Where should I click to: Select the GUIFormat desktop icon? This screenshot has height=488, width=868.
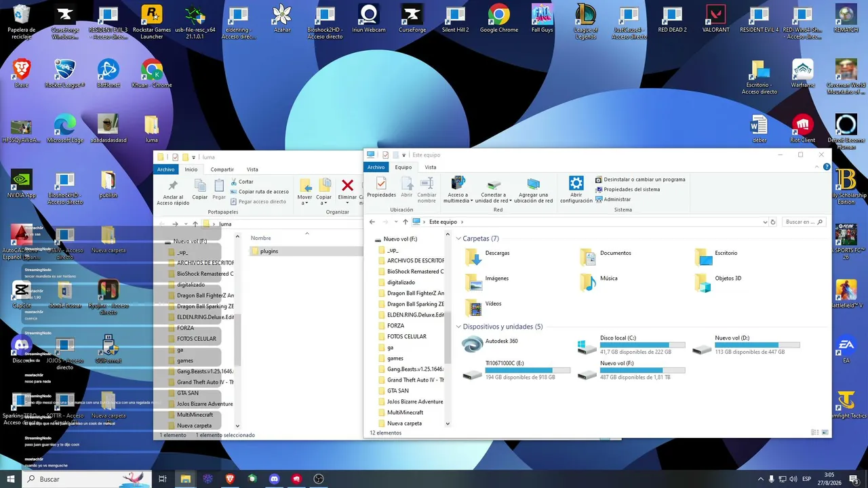coord(108,349)
